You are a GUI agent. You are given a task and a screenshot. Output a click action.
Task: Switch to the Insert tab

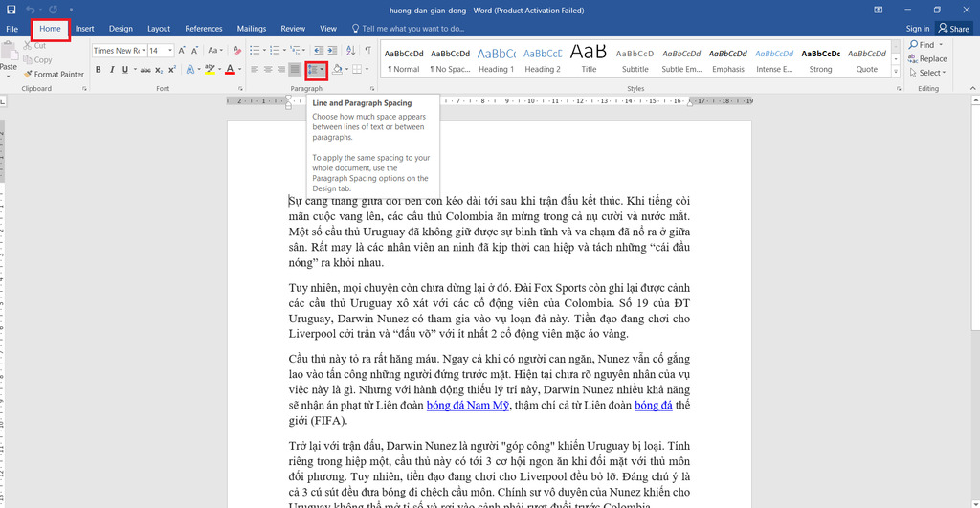tap(85, 29)
